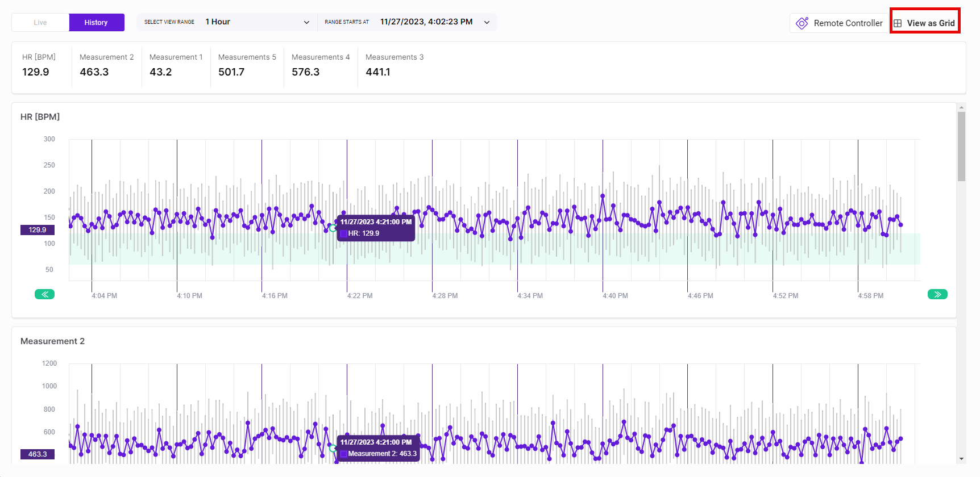Click the Measurement 2 chart 463.3 axis label
The height and width of the screenshot is (477, 980).
click(38, 454)
